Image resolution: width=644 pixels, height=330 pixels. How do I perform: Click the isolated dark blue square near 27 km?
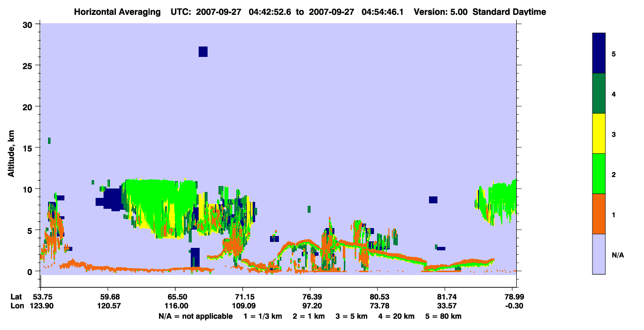(x=203, y=52)
